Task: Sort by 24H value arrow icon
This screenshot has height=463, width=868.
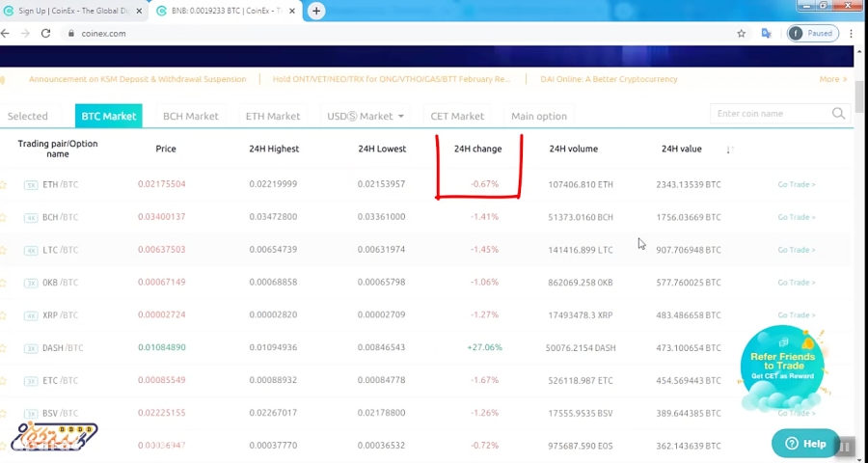Action: [x=730, y=150]
